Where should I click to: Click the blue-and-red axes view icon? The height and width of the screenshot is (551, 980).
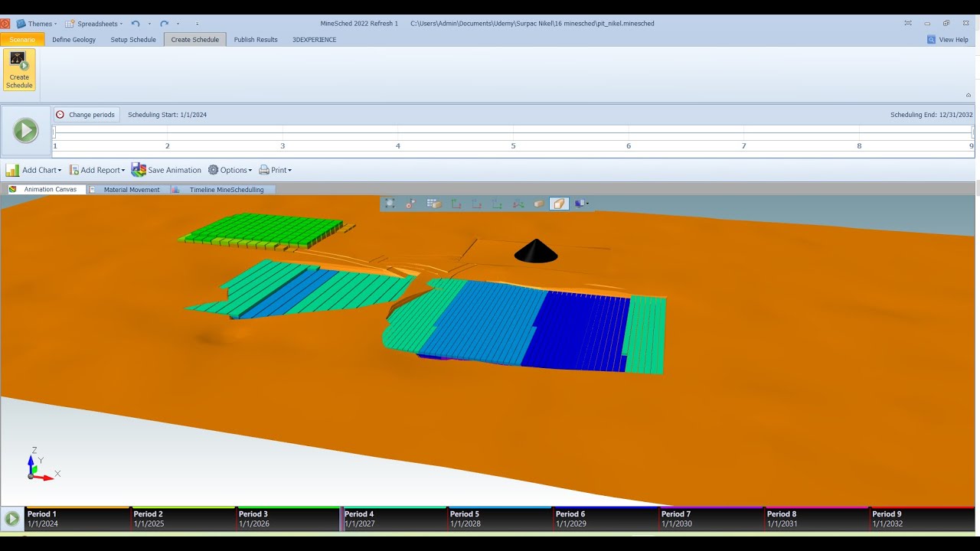476,204
